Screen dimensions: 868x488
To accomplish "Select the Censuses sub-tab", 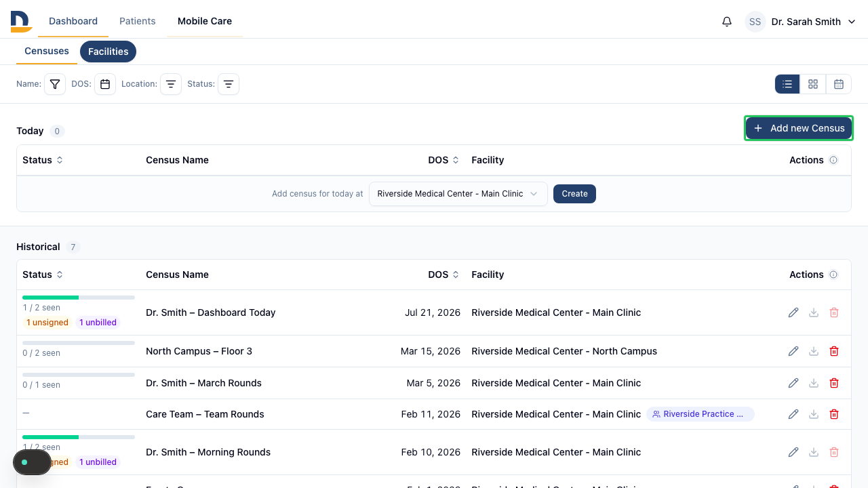I will [47, 52].
